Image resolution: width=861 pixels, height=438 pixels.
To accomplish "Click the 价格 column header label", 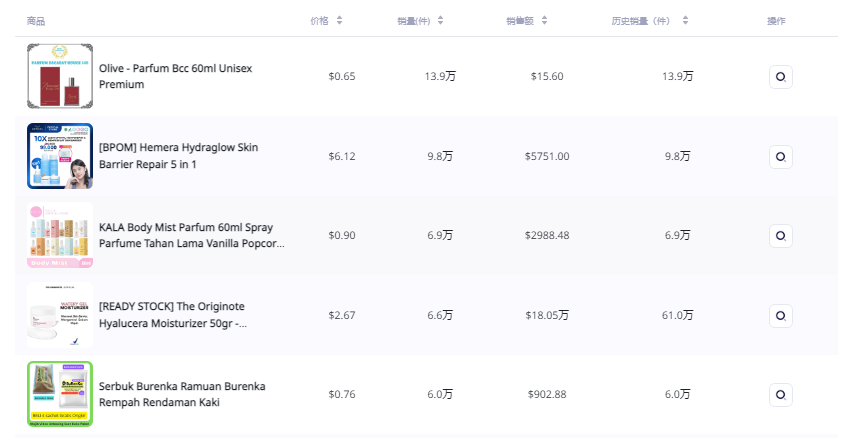I will (x=319, y=21).
